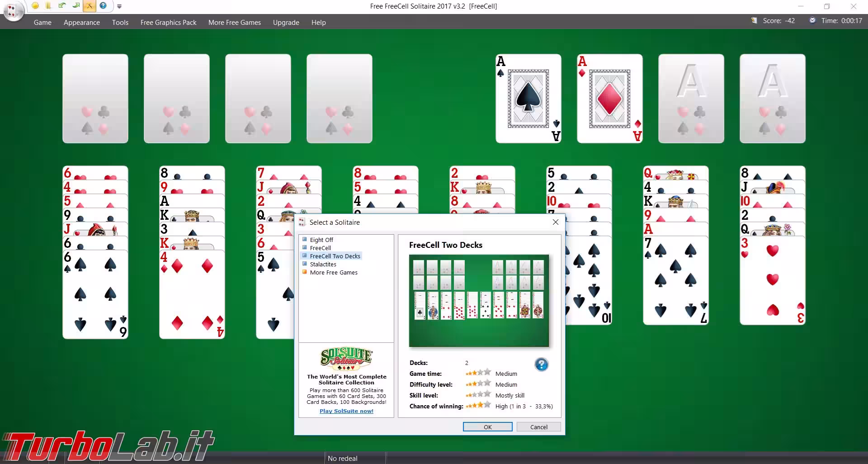868x464 pixels.
Task: Click the green undo arrow icon
Action: click(62, 6)
